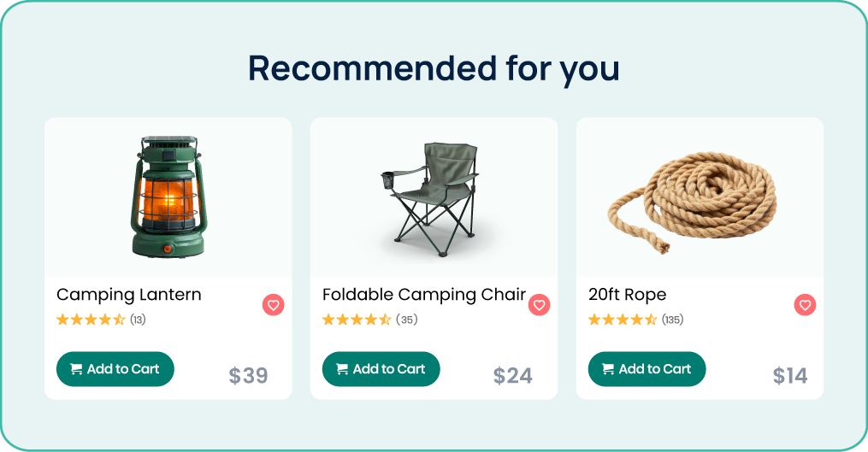
Task: Open the 13 reviews count for lantern
Action: pos(138,320)
